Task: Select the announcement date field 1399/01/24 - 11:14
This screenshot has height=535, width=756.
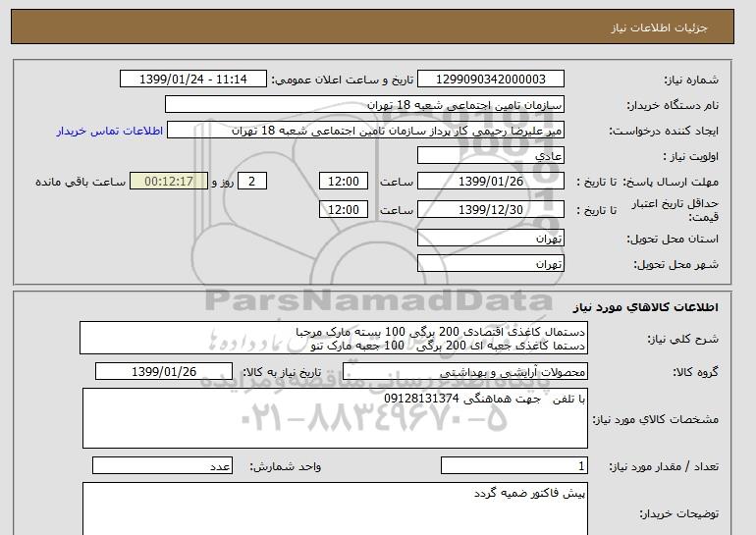Action: (192, 80)
